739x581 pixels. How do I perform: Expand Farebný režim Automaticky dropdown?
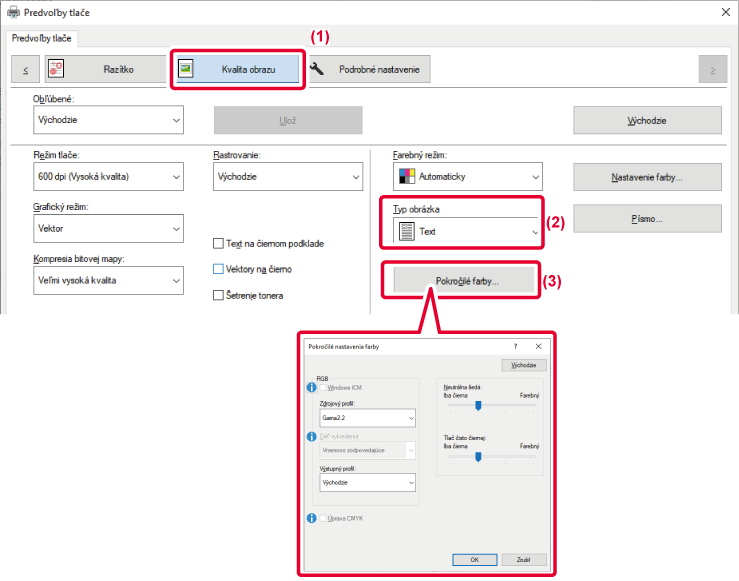point(467,177)
